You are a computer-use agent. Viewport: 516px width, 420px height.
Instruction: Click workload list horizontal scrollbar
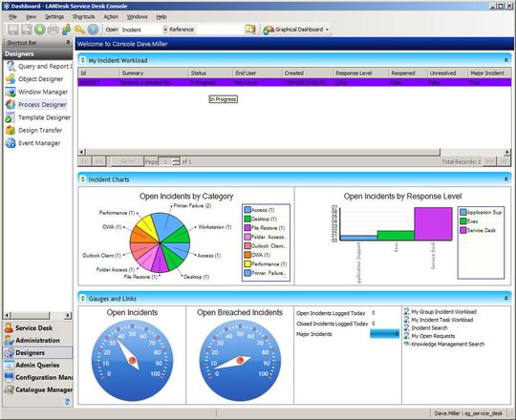coord(263,152)
